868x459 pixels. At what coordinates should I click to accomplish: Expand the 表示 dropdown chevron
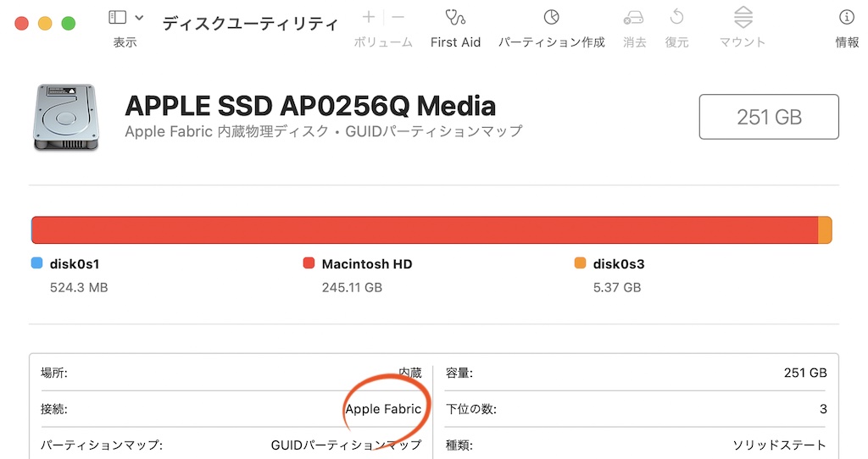[x=140, y=18]
